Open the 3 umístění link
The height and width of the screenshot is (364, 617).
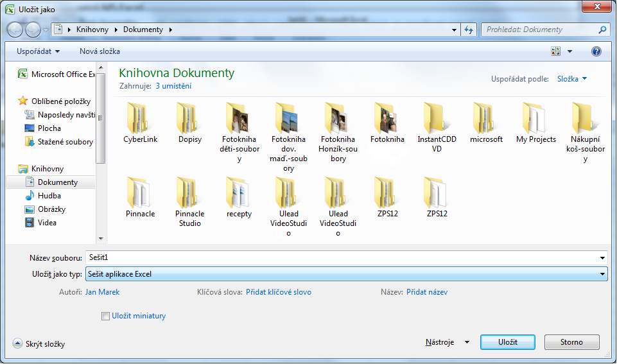point(173,86)
